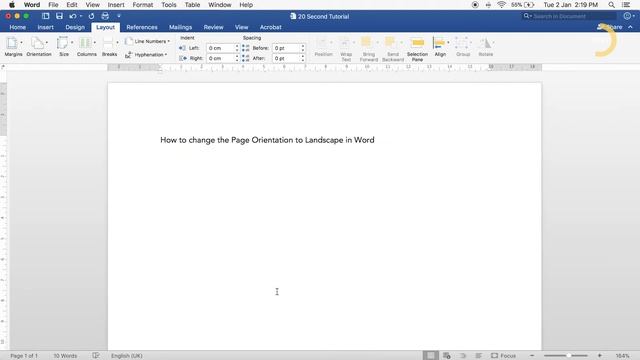The image size is (640, 360).
Task: Open the feedback smiley icon
Action: tap(627, 16)
